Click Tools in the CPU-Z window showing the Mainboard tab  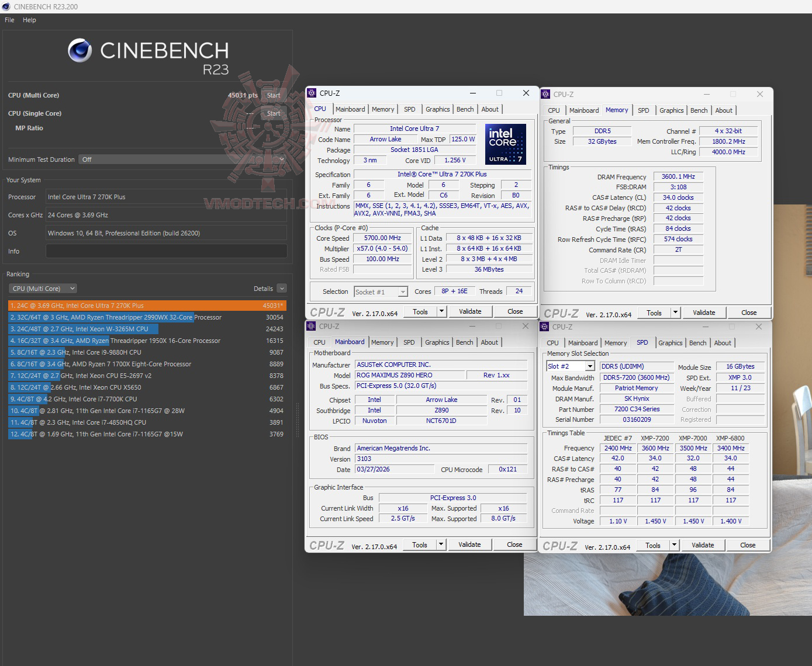click(420, 545)
